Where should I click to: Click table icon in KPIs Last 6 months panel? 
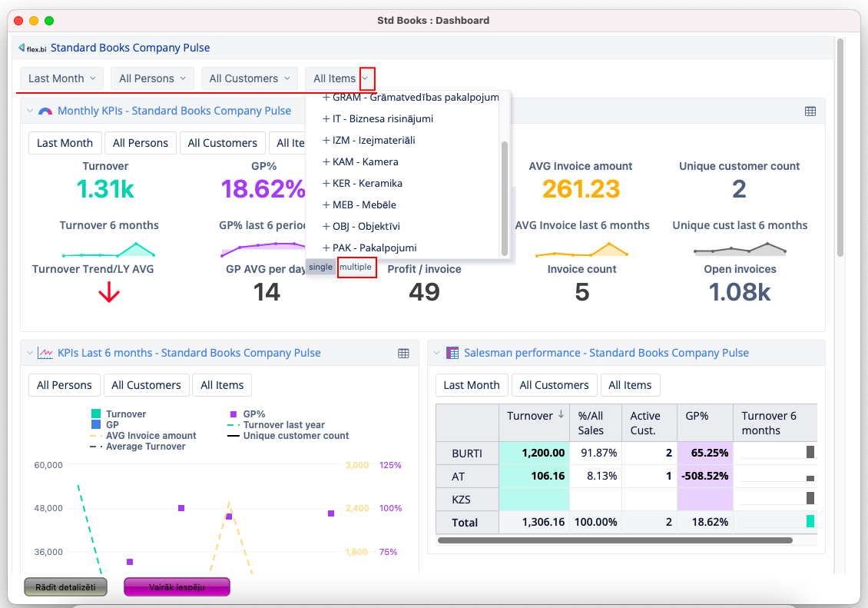pos(403,353)
